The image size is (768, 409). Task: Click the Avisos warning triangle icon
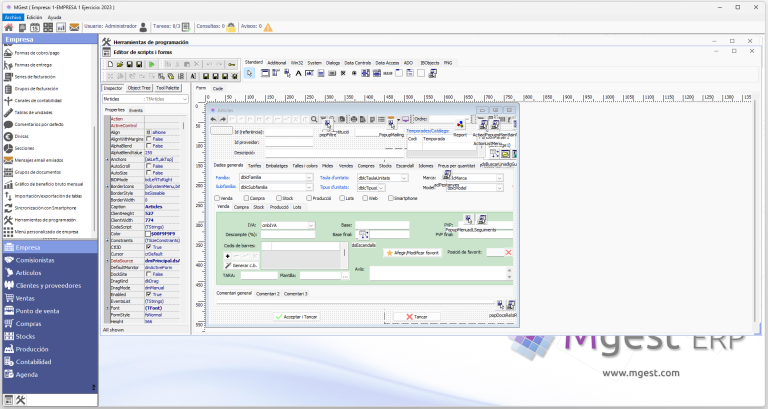point(268,27)
